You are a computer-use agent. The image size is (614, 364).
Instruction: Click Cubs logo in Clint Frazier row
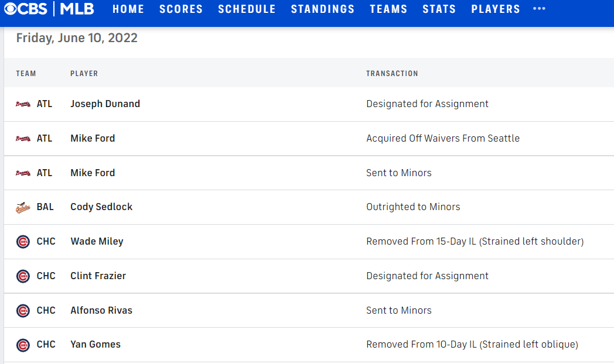(23, 276)
